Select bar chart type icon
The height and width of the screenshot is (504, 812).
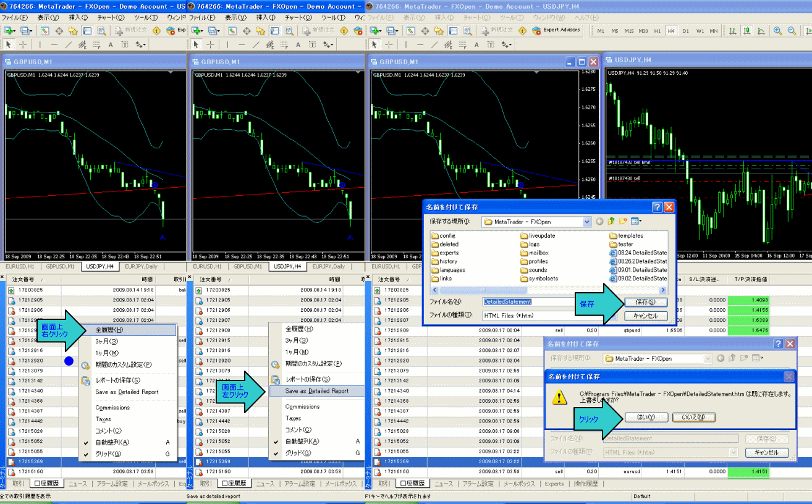tap(733, 30)
